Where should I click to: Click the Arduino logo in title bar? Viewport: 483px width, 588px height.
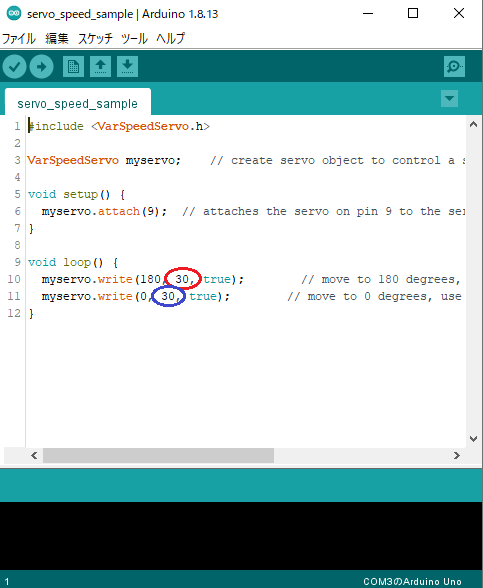14,14
